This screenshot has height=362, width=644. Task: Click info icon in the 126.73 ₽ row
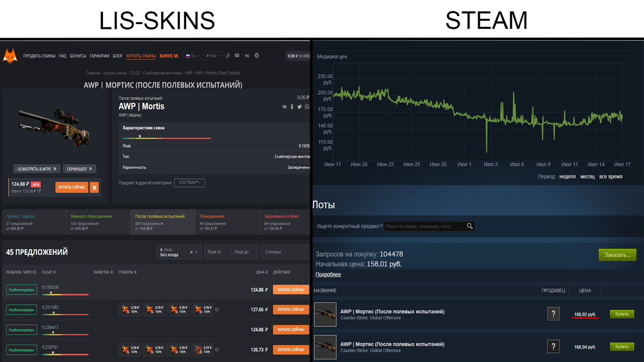coord(217,350)
